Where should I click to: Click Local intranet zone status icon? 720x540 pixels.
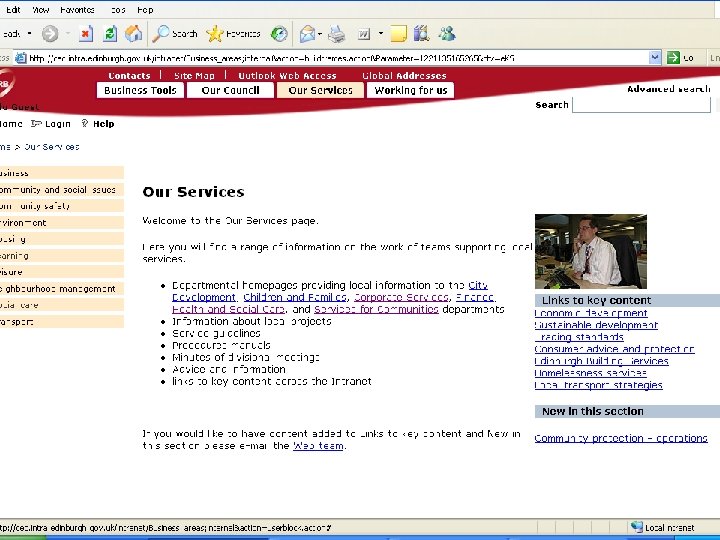[636, 527]
